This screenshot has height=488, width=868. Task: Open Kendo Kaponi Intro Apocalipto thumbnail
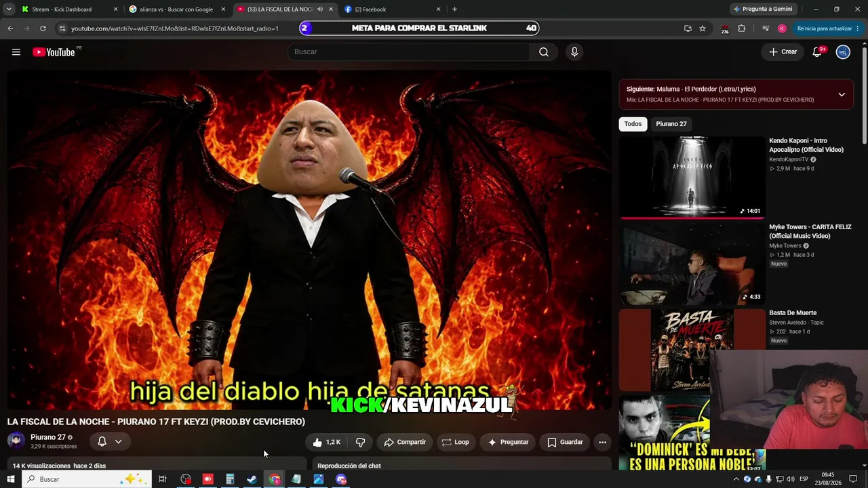coord(692,177)
